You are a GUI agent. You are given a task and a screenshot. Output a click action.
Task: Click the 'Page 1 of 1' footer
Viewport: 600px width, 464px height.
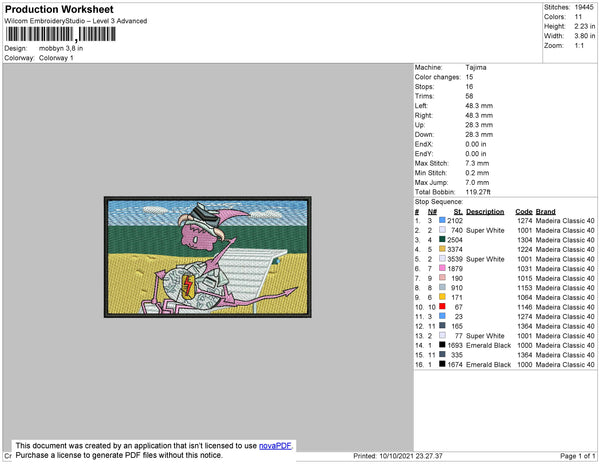577,456
